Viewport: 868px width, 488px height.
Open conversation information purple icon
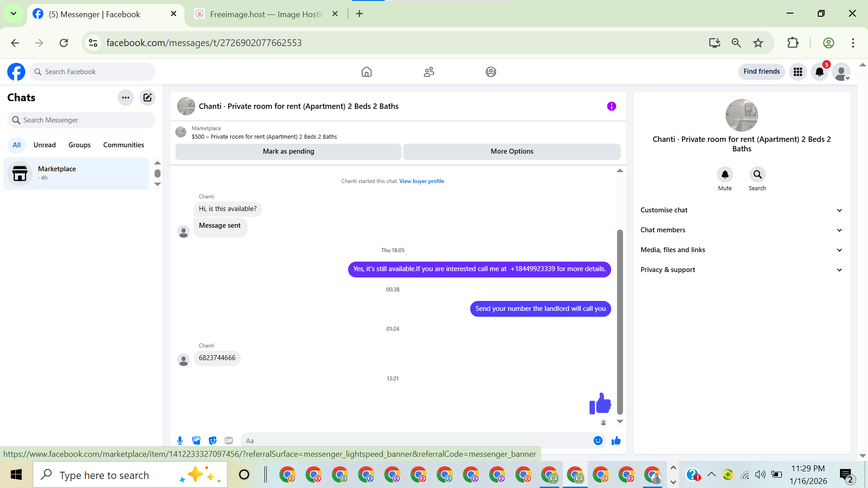[x=611, y=106]
